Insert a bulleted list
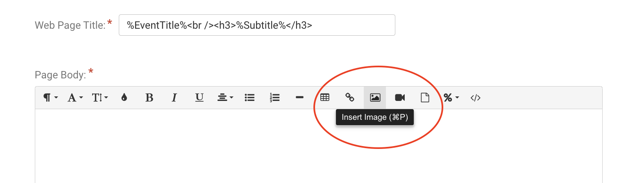644x183 pixels. point(249,98)
